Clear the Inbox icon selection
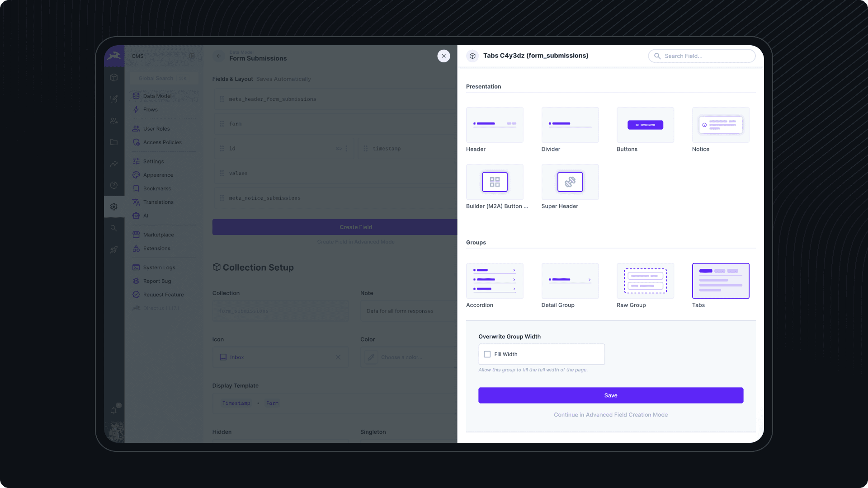This screenshot has width=868, height=488. click(x=338, y=357)
